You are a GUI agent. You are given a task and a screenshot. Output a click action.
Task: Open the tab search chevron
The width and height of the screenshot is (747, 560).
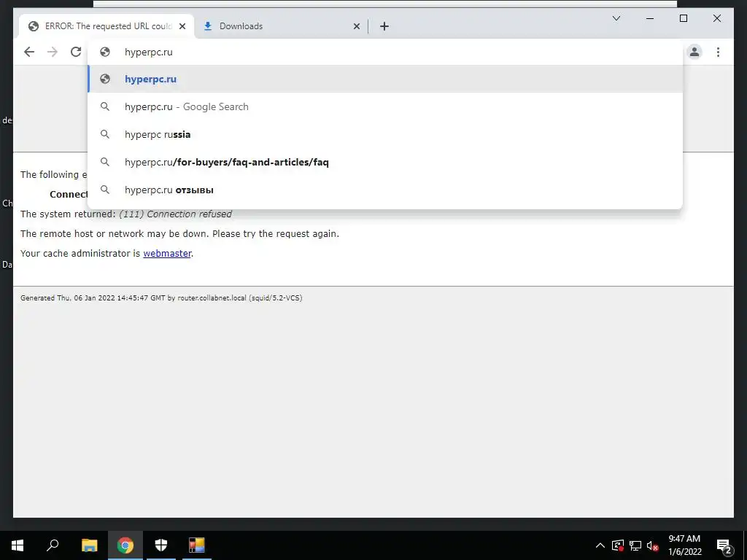[616, 18]
